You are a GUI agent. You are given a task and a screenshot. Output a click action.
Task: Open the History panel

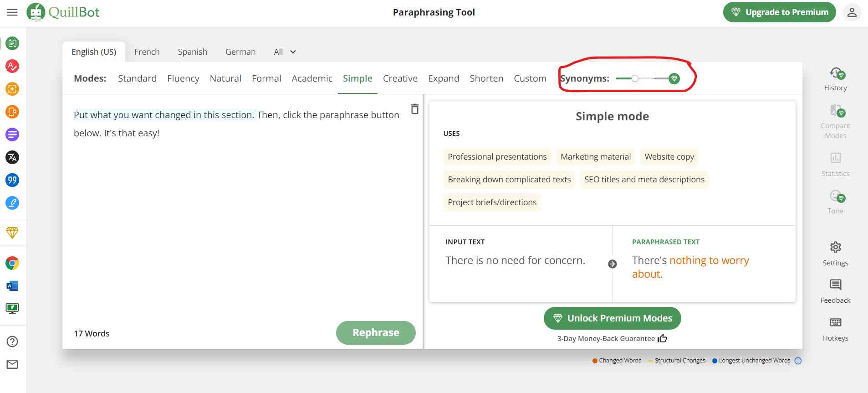pos(835,79)
